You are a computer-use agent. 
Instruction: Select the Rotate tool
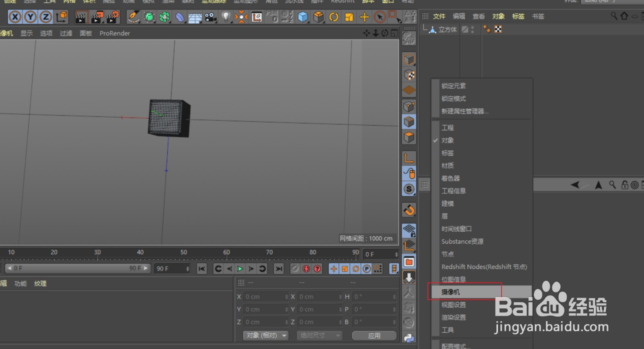point(334,17)
